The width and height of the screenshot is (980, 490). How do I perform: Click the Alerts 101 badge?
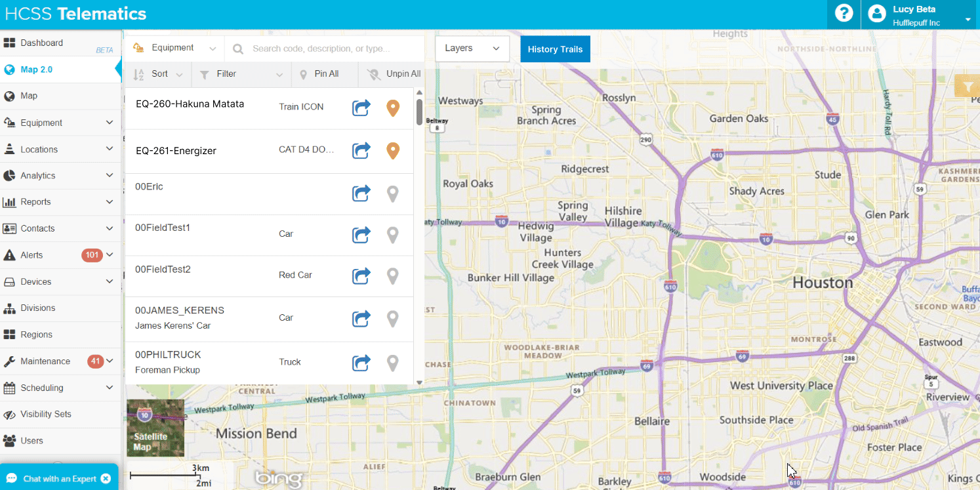[92, 255]
